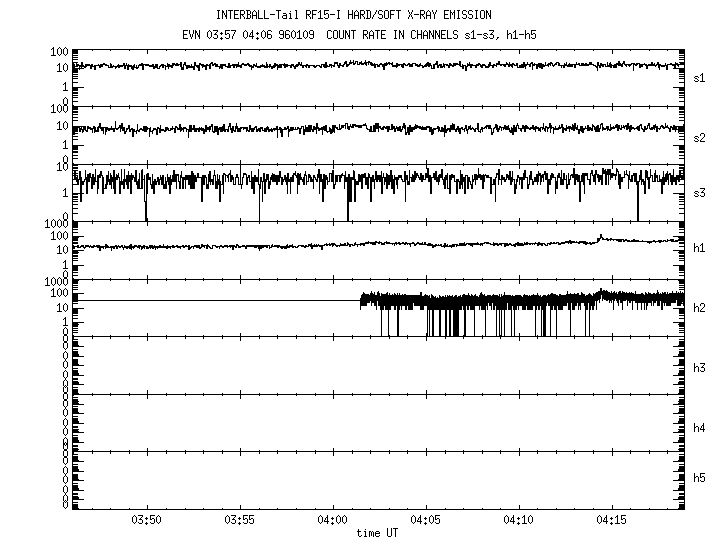Select the h1 channel label
The image size is (720, 550).
pos(700,250)
